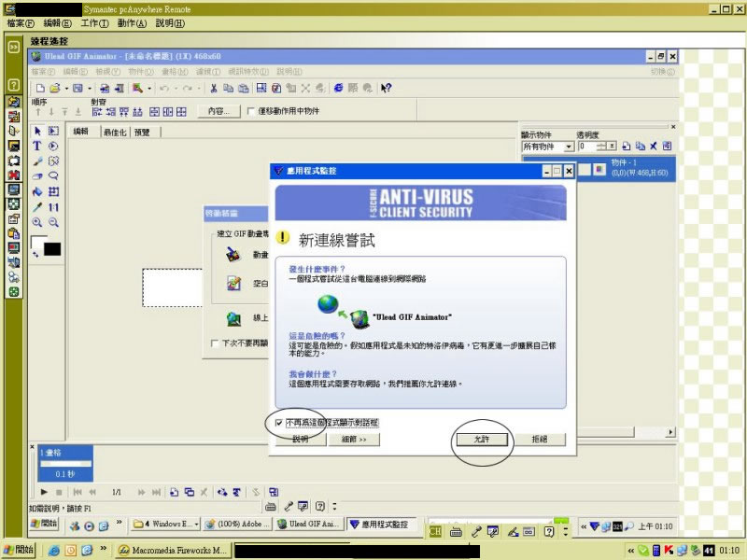747x560 pixels.
Task: Click the 允許 Allow button
Action: (x=482, y=439)
